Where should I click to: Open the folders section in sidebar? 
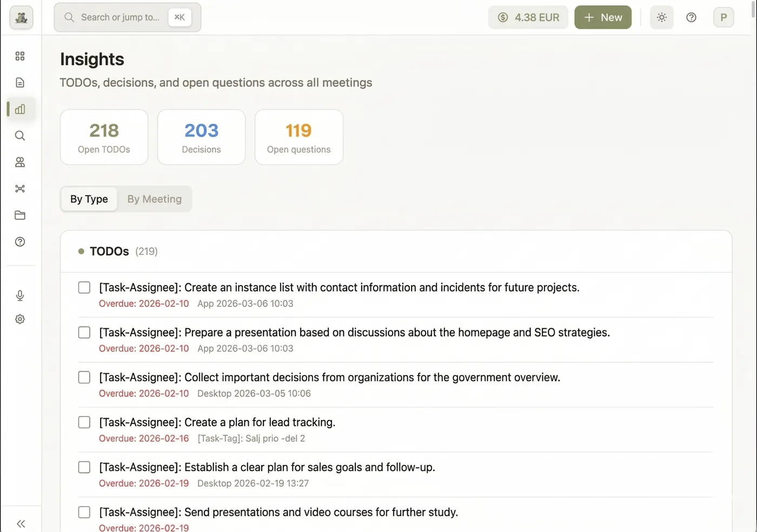(20, 215)
